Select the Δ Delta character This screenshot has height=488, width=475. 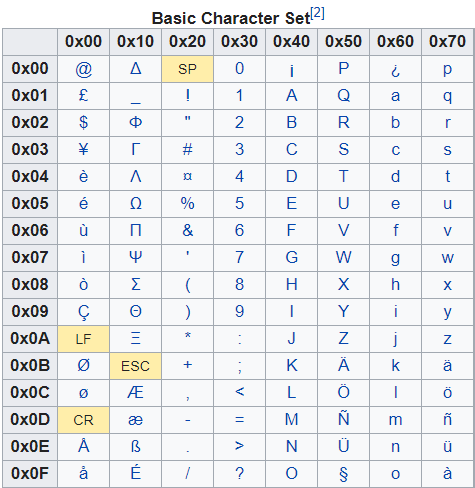click(x=135, y=69)
